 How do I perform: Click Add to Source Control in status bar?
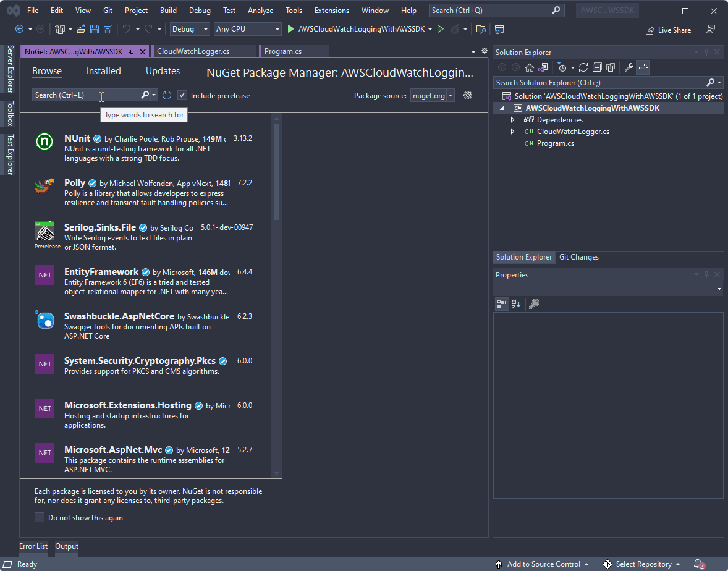544,564
